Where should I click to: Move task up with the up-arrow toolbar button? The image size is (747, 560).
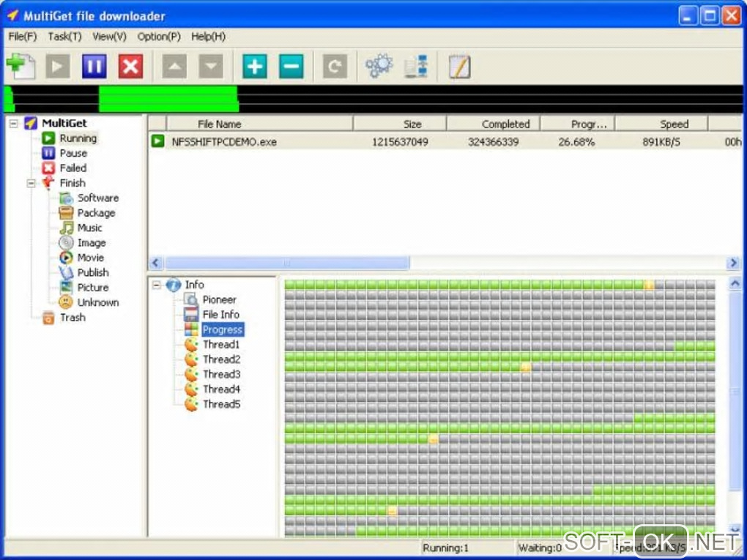pyautogui.click(x=174, y=66)
